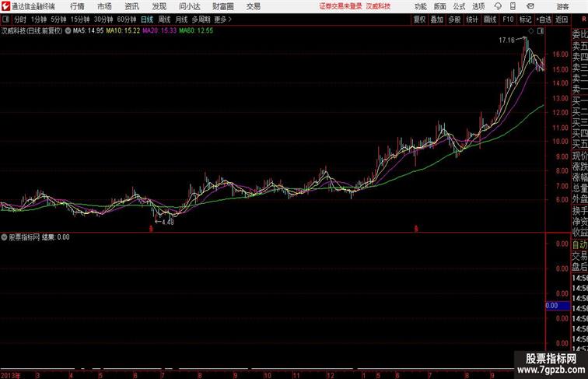The height and width of the screenshot is (379, 588).
Task: Switch to 分时 chart view
Action: pyautogui.click(x=20, y=19)
